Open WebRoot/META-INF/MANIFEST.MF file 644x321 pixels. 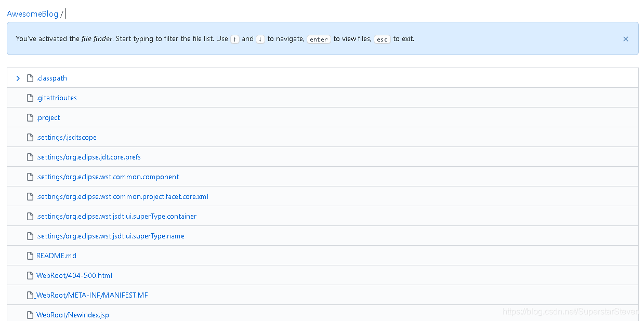92,296
